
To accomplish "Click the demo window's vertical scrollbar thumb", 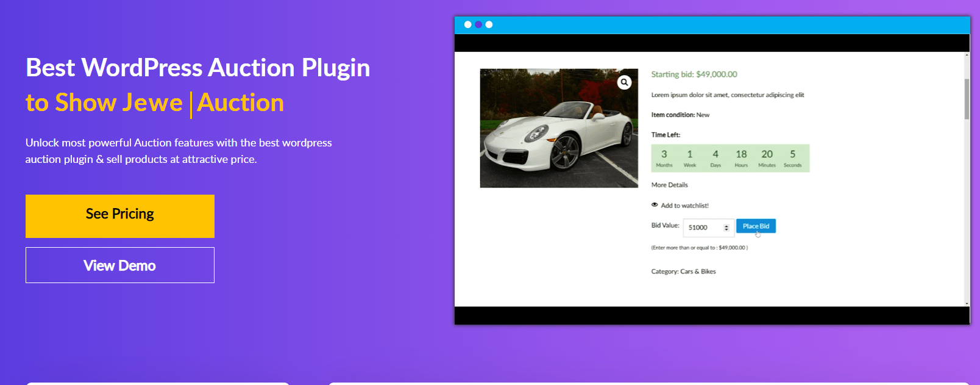I will tap(967, 99).
